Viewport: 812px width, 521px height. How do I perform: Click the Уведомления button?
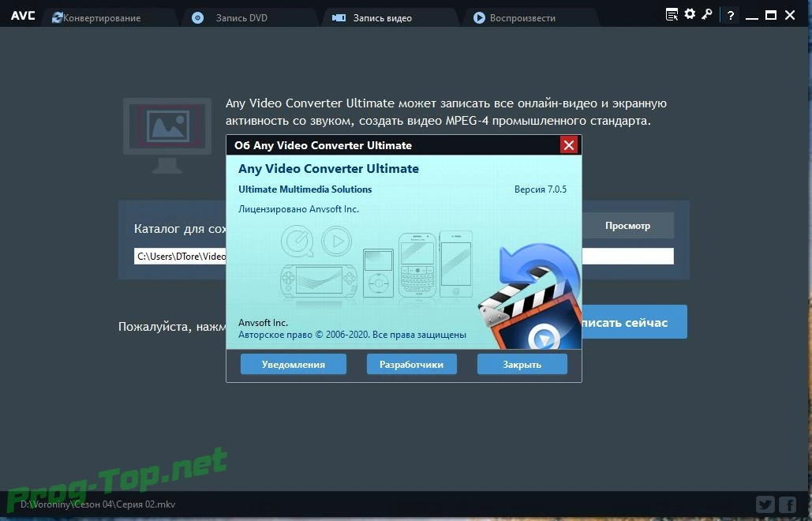[293, 364]
